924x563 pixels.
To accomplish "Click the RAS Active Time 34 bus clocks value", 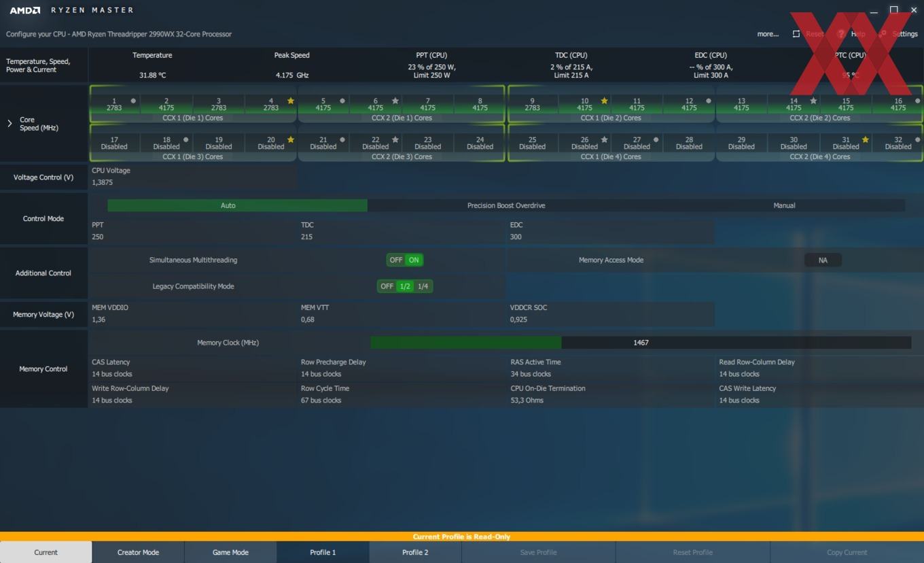I will [x=531, y=374].
